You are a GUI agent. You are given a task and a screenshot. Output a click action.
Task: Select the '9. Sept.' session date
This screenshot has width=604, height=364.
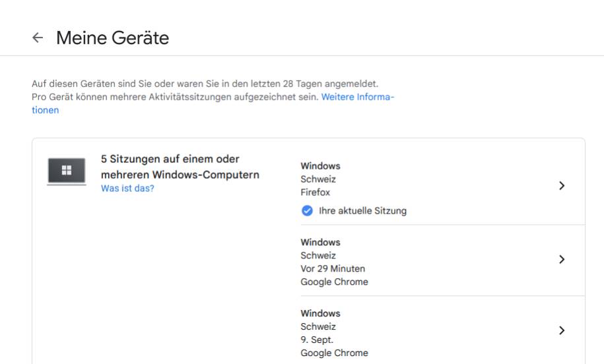(317, 340)
